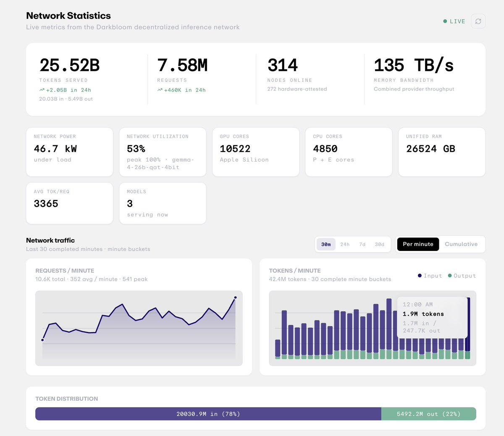The height and width of the screenshot is (436, 504).
Task: Click the 10.6K total requests summary
Action: [92, 279]
